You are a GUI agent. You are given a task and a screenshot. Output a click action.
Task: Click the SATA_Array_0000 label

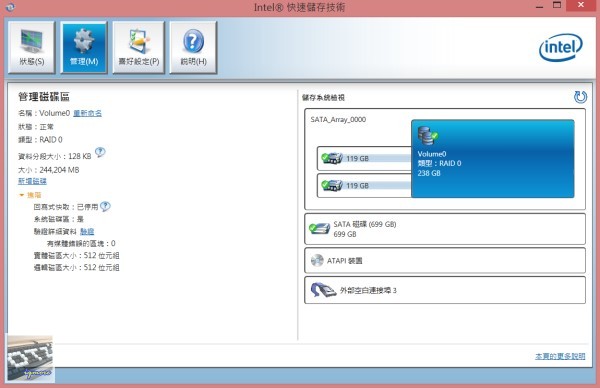[x=338, y=119]
